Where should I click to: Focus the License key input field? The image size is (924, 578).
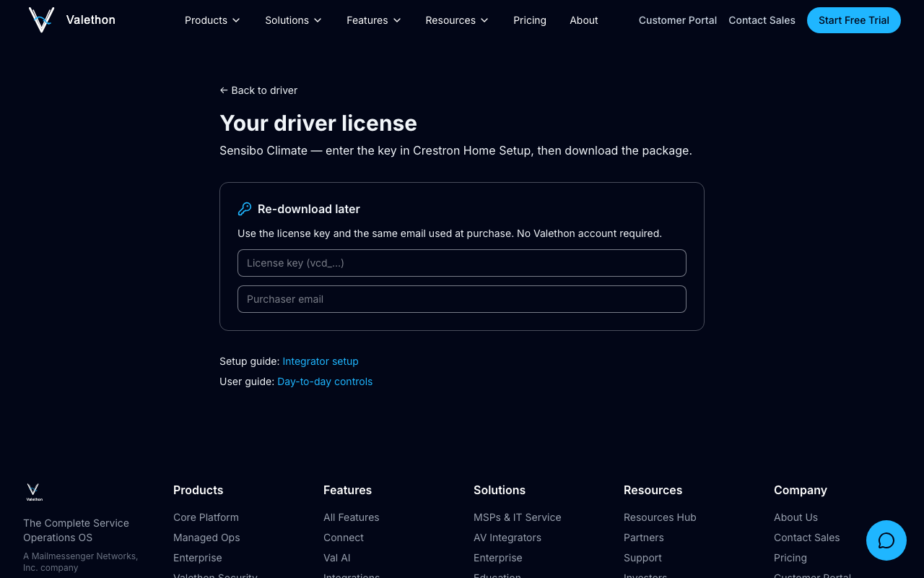point(462,263)
